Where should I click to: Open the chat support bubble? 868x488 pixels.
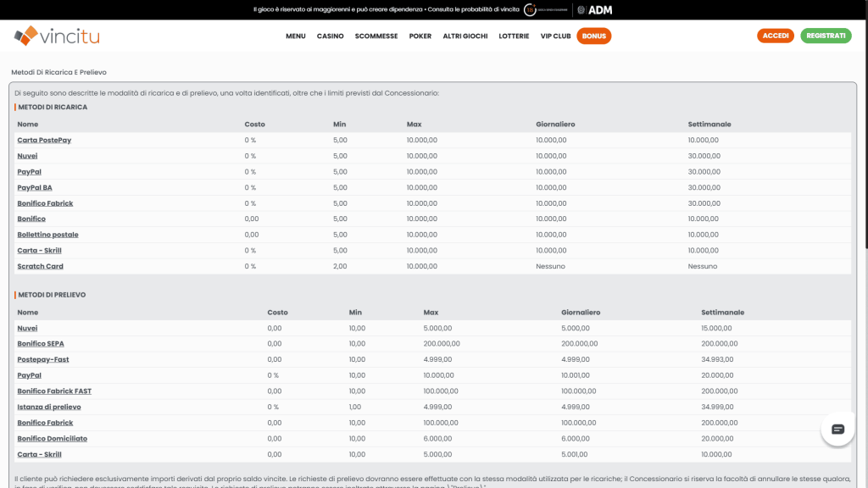(837, 430)
